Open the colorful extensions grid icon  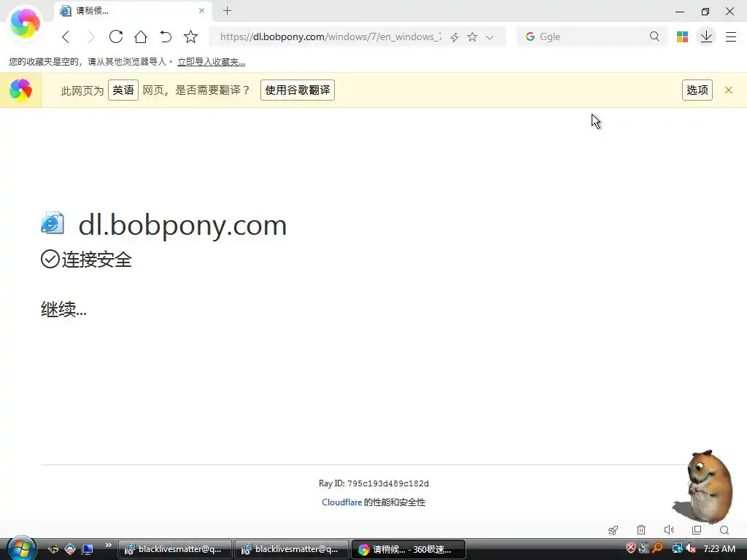pos(682,36)
